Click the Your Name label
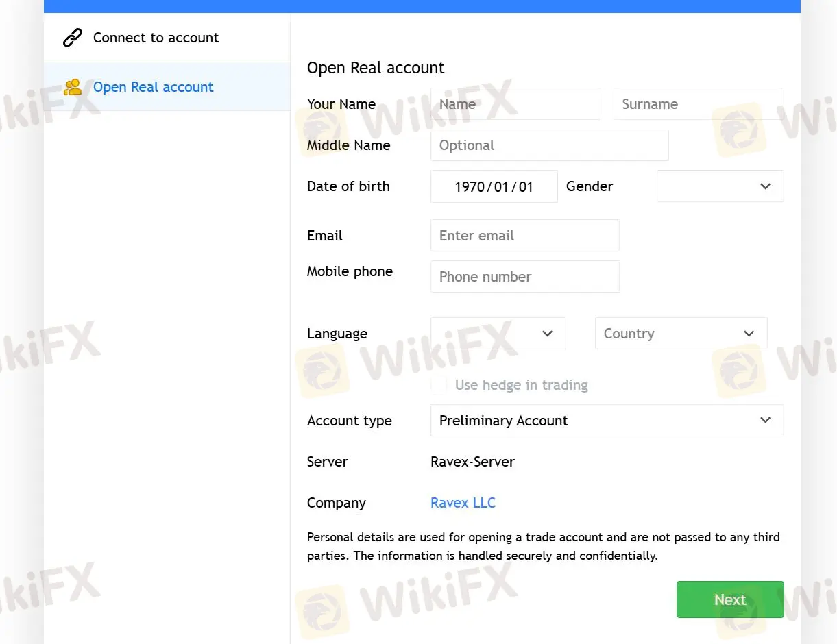 click(x=341, y=104)
